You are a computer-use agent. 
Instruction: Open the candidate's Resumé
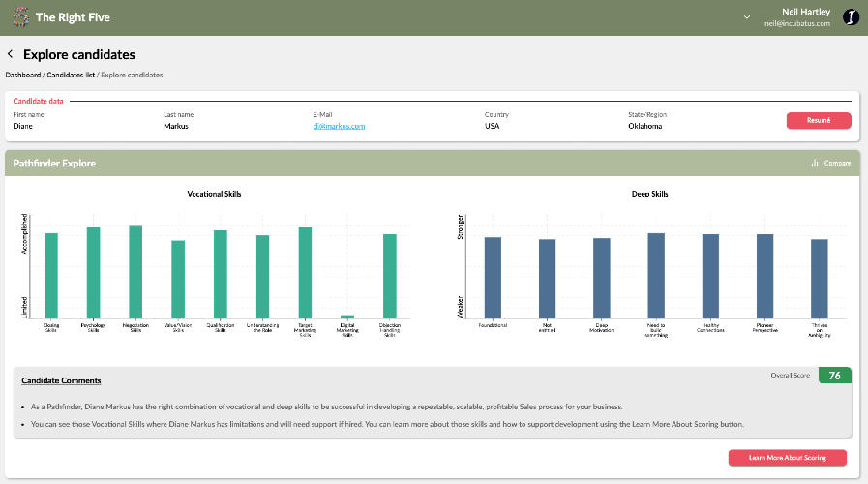[x=819, y=121]
